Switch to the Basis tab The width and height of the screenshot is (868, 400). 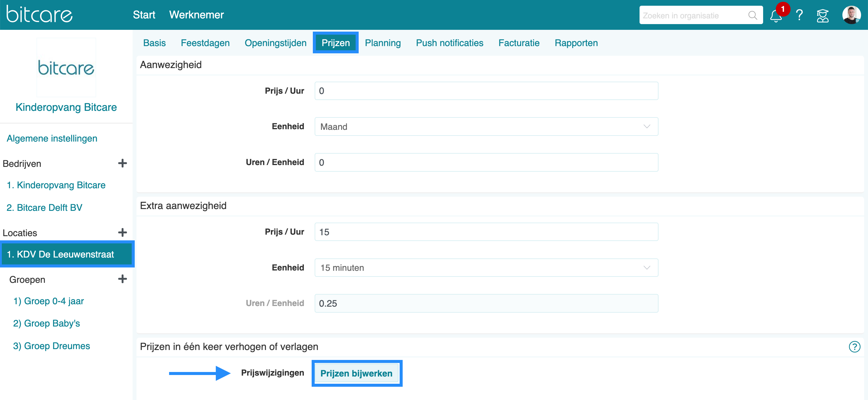(154, 43)
